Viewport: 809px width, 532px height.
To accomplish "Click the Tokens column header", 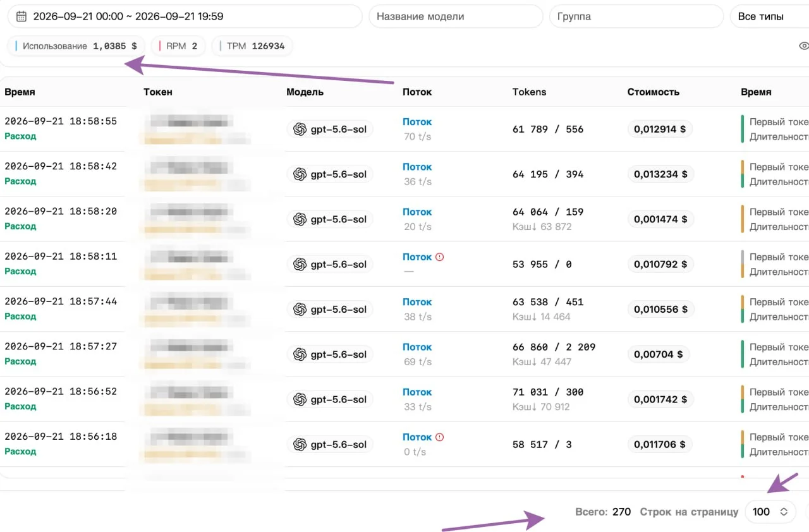I will (x=529, y=92).
